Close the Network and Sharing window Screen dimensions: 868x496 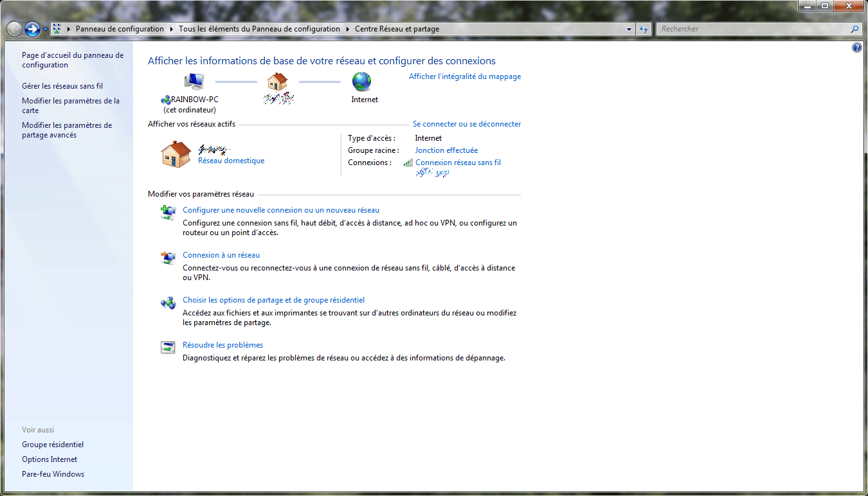[x=849, y=6]
